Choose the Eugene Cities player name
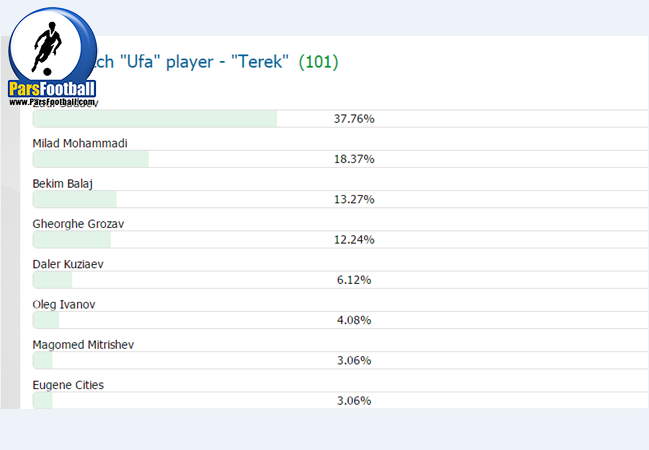This screenshot has height=450, width=649. 68,384
